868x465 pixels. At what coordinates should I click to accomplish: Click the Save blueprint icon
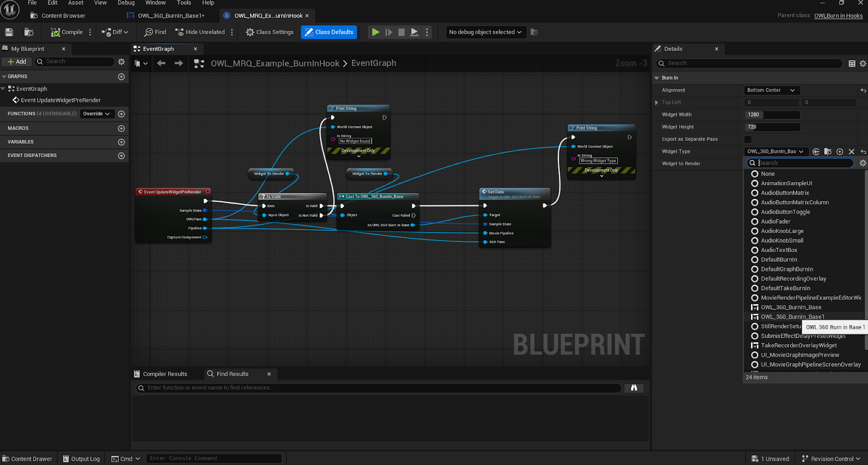click(x=9, y=33)
